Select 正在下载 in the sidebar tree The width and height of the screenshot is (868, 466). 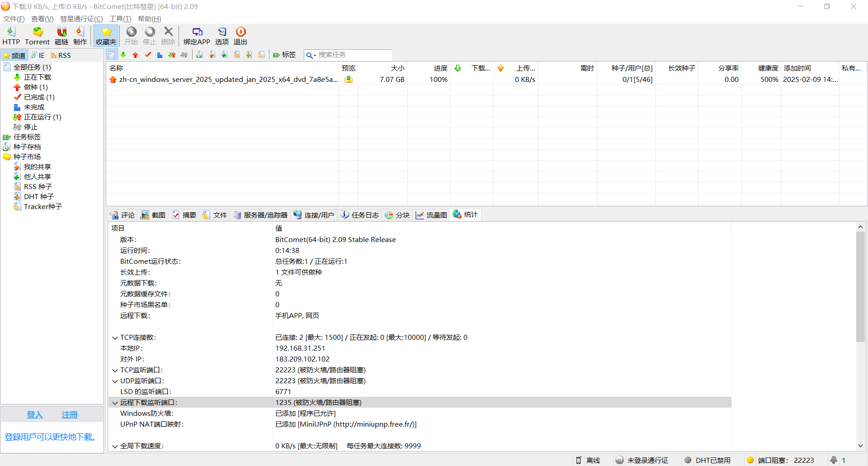(38, 77)
